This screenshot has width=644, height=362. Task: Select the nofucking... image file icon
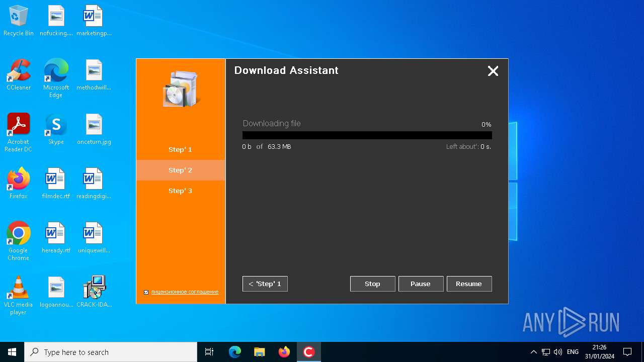click(x=56, y=21)
